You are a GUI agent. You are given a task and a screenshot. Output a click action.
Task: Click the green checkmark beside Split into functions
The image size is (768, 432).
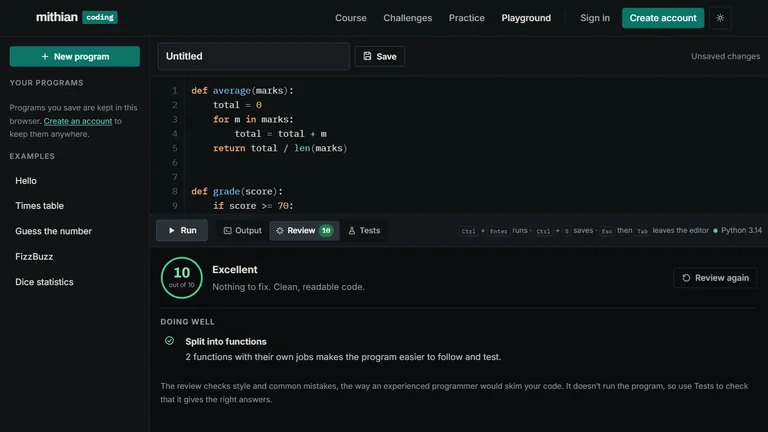169,340
